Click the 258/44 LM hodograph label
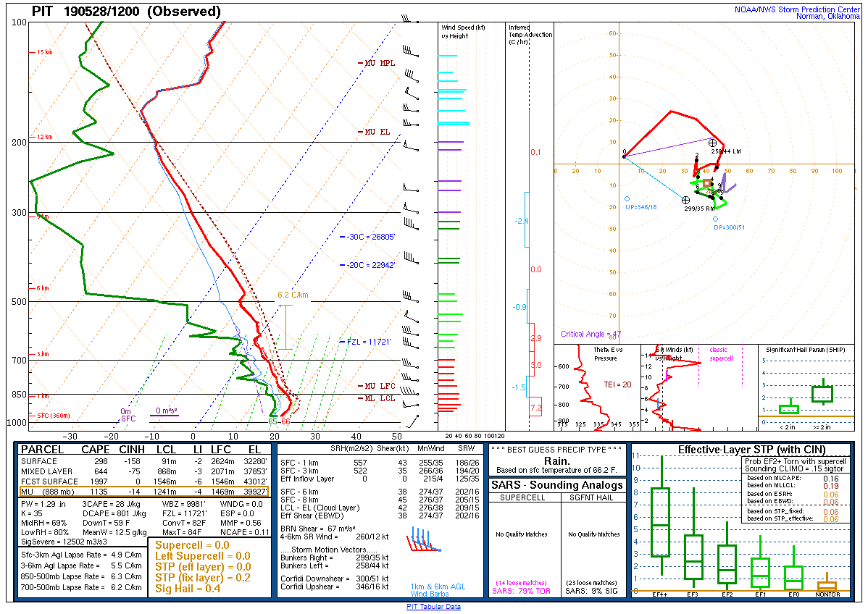Viewport: 868px width, 614px height. click(x=726, y=151)
